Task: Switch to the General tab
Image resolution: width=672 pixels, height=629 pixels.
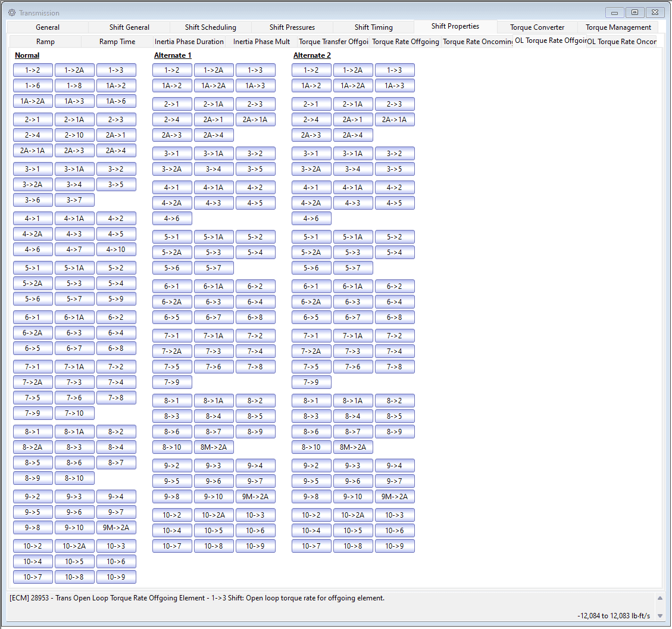Action: [x=48, y=27]
